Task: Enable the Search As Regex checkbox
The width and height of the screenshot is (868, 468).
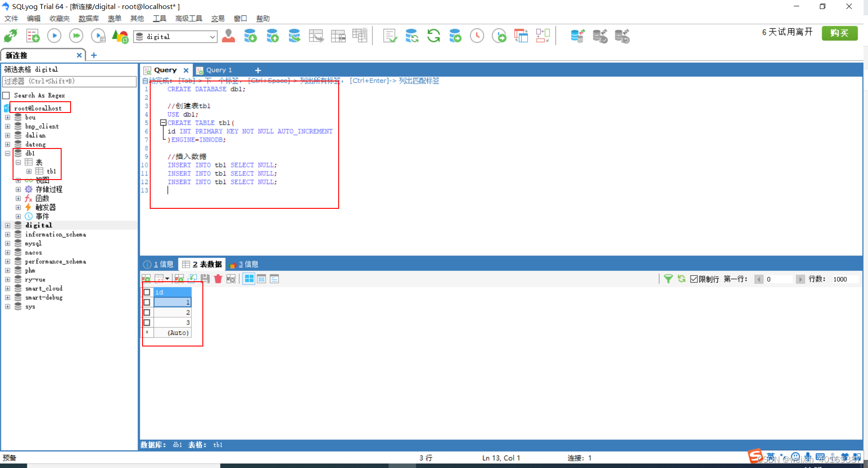Action: tap(6, 95)
